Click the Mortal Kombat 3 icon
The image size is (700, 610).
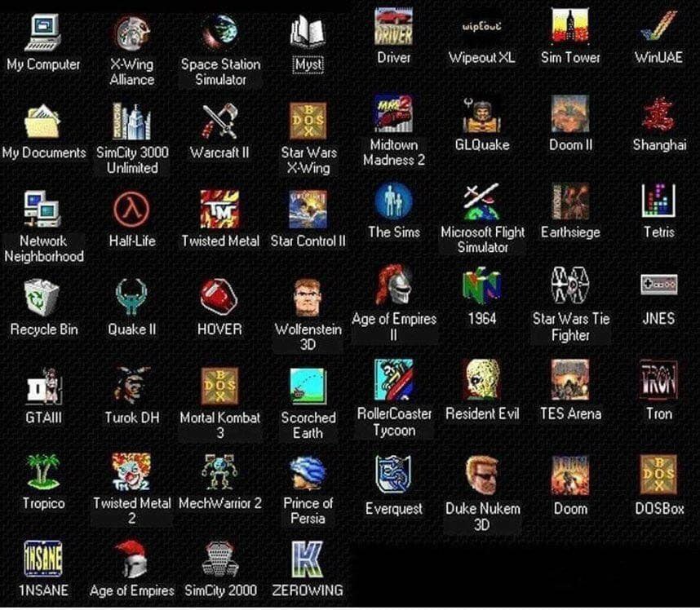click(x=219, y=386)
